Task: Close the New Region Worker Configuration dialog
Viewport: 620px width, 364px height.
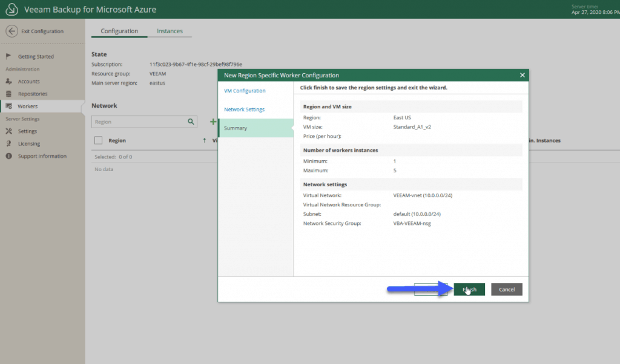Action: tap(523, 75)
